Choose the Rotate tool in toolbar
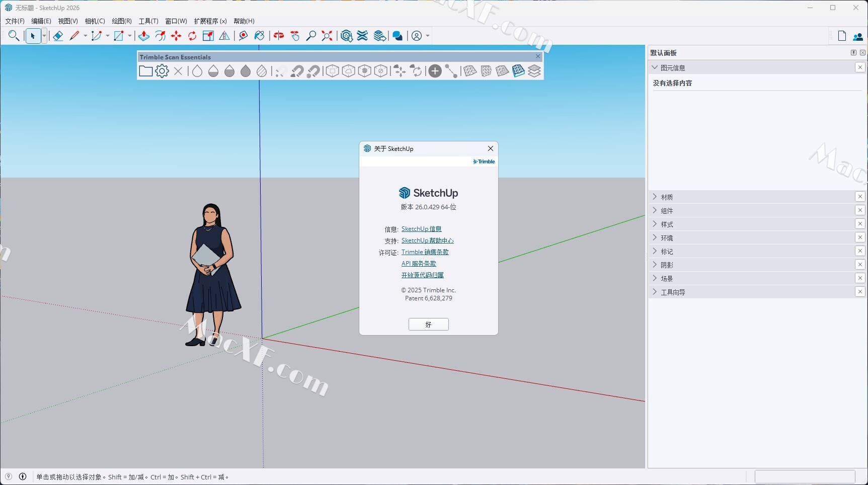This screenshot has height=485, width=868. pos(192,36)
